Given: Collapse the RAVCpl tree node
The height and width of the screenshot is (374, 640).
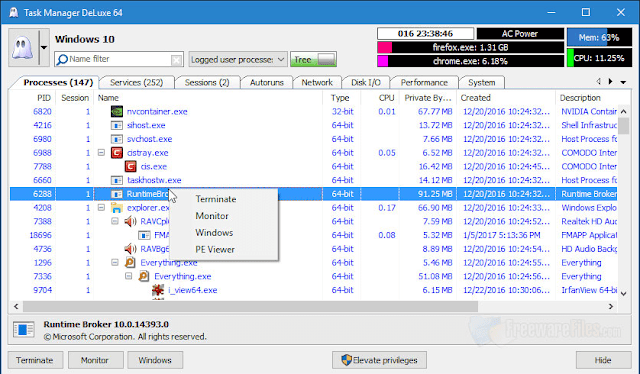Looking at the screenshot, I should pos(115,221).
